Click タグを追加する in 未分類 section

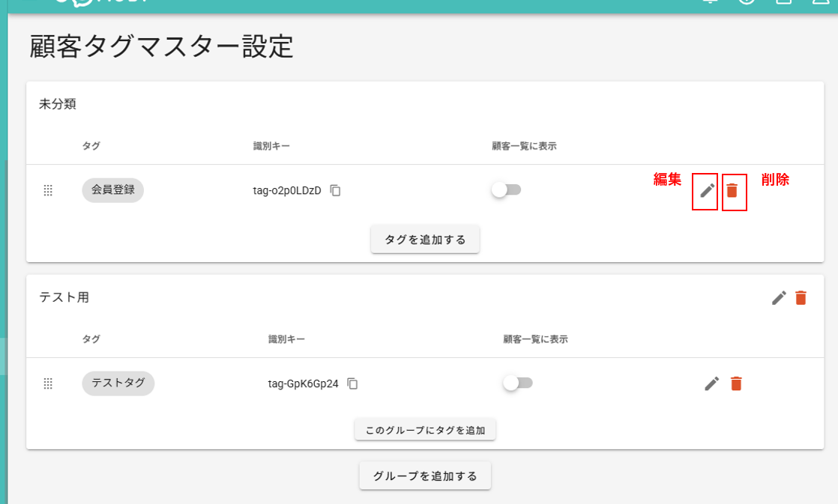[424, 238]
